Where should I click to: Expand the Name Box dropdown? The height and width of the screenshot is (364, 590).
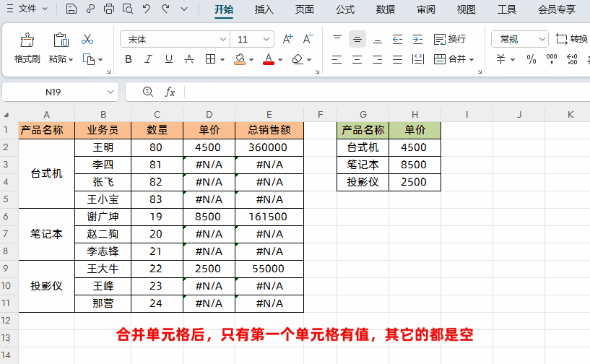click(110, 92)
